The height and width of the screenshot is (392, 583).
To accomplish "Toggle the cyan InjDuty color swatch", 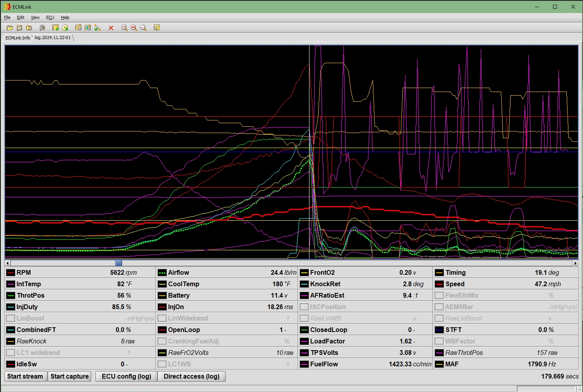I will pos(11,307).
